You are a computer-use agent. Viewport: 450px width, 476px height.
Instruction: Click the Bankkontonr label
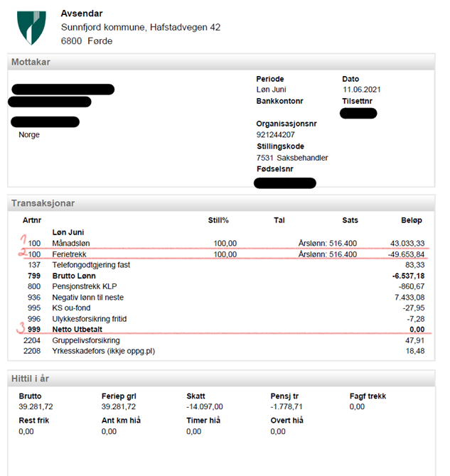tap(279, 101)
